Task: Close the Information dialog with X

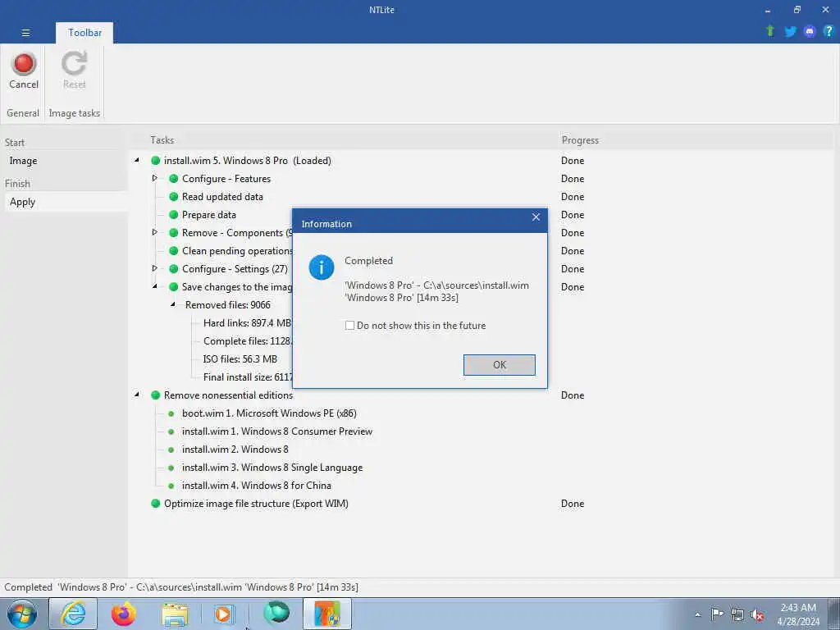Action: [536, 217]
